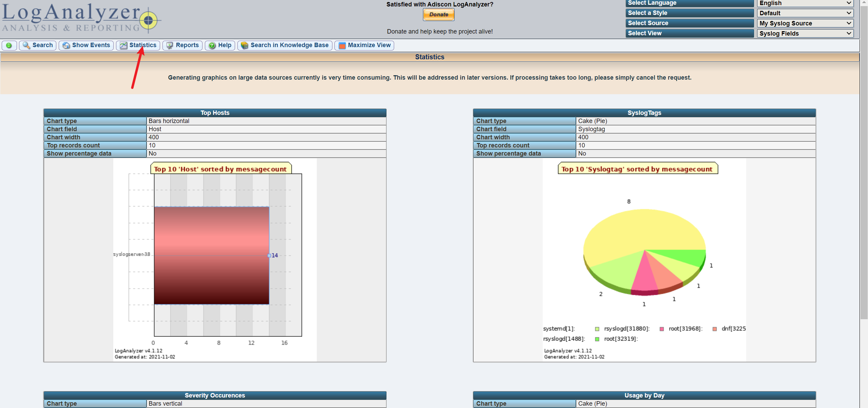This screenshot has height=408, width=868.
Task: Click the Search magnifier icon
Action: click(26, 45)
